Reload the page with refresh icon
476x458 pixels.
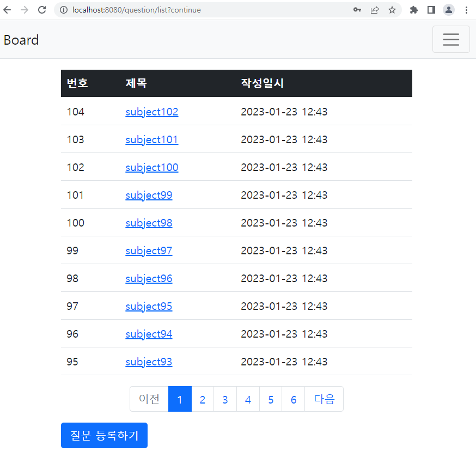coord(42,10)
